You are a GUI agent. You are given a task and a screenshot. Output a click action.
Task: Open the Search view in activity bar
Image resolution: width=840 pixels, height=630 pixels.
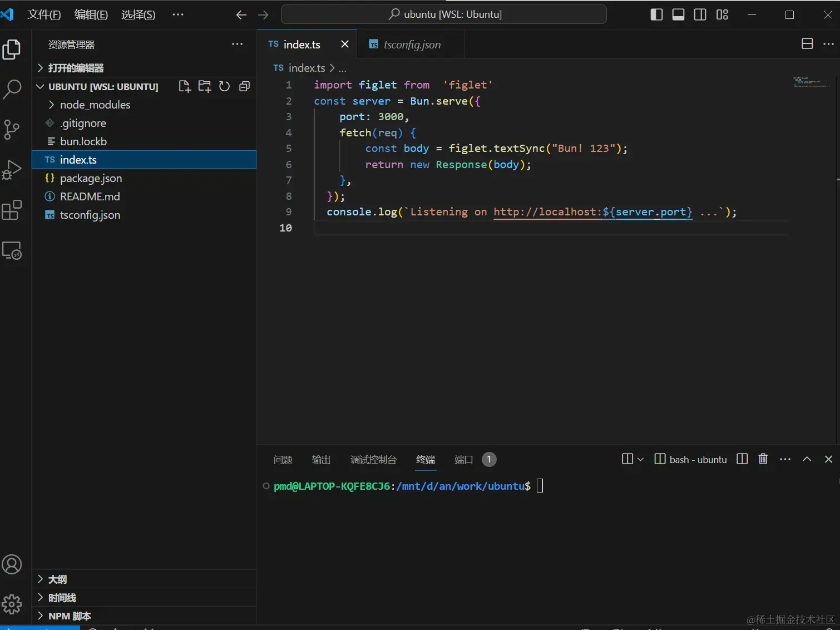point(12,89)
